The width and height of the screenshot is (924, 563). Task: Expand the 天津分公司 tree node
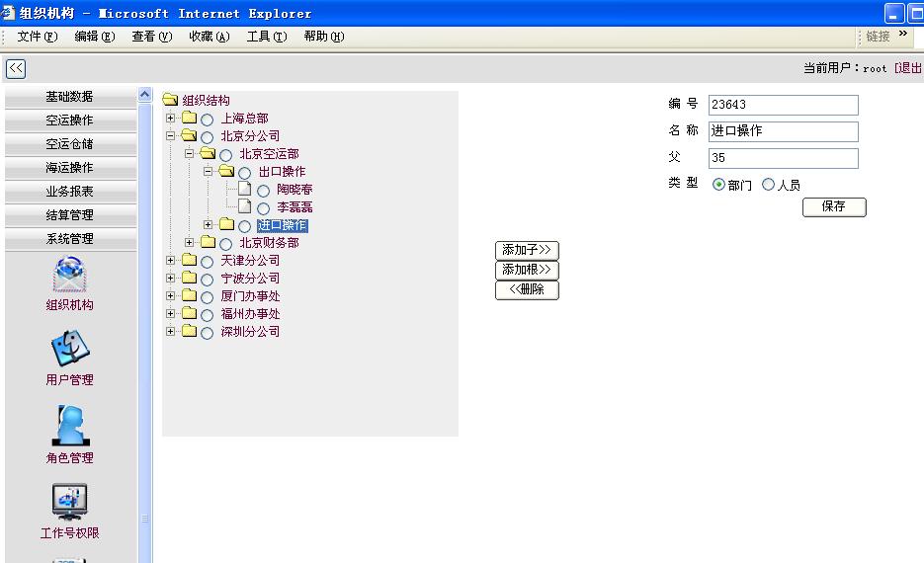[170, 260]
